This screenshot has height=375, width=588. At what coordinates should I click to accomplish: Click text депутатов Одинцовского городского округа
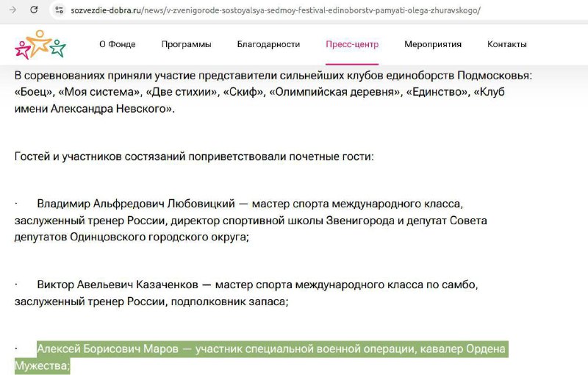pos(130,237)
